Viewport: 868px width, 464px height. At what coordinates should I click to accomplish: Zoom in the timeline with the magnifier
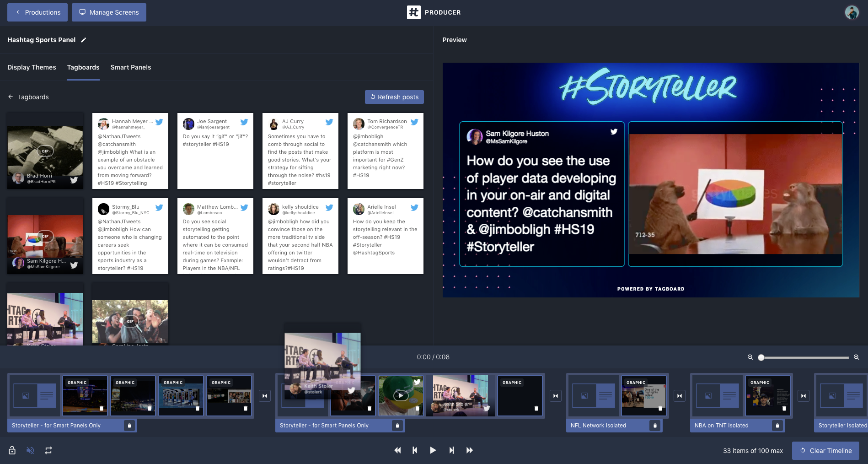click(x=856, y=357)
